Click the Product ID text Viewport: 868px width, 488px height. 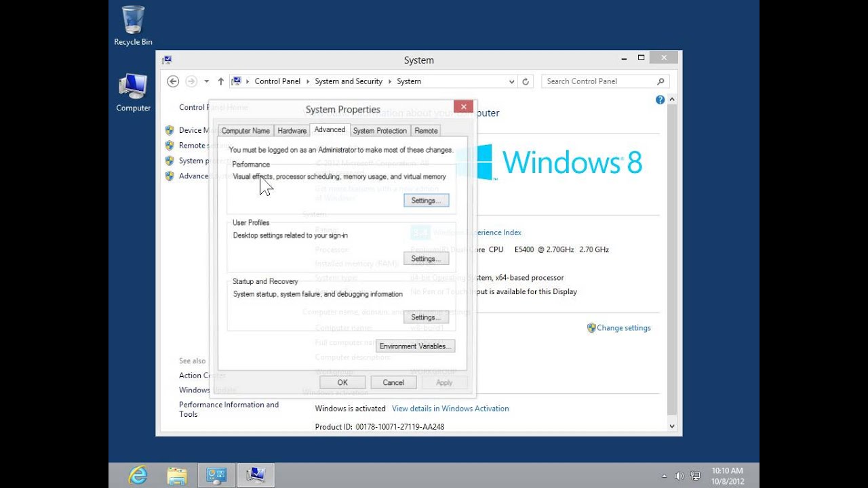click(380, 427)
